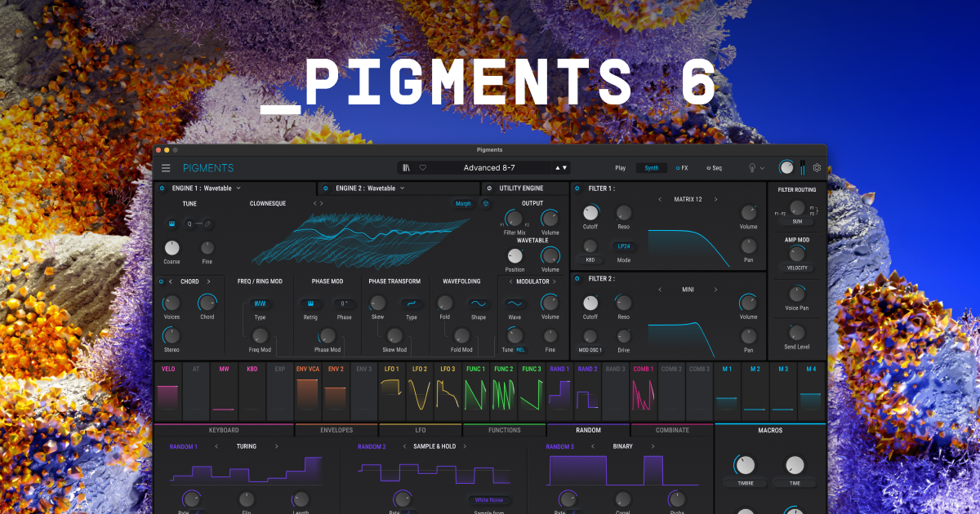Select the COMB 1 modulation source

point(643,391)
